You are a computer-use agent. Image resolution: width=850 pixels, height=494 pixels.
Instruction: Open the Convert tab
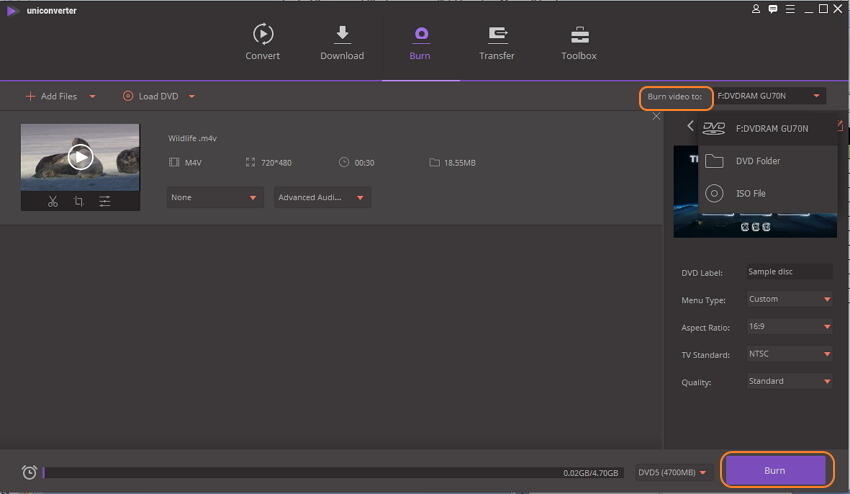pos(262,42)
